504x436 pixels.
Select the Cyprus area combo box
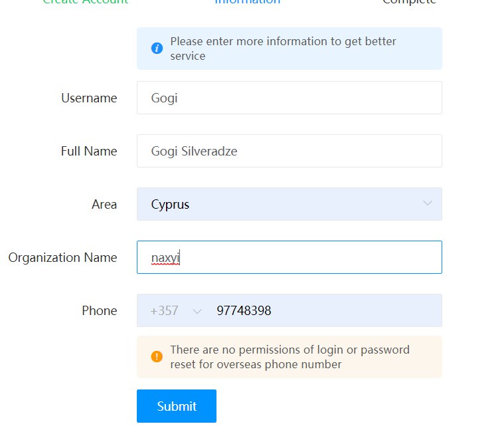pyautogui.click(x=290, y=204)
